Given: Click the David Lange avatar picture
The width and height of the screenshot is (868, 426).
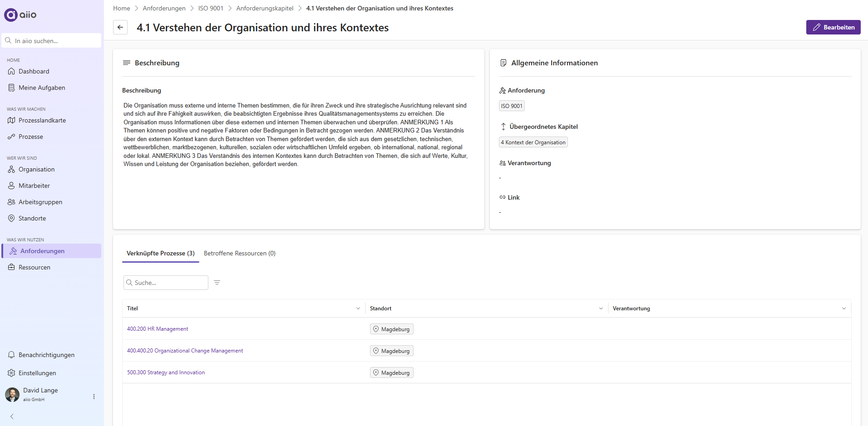Looking at the screenshot, I should point(12,395).
